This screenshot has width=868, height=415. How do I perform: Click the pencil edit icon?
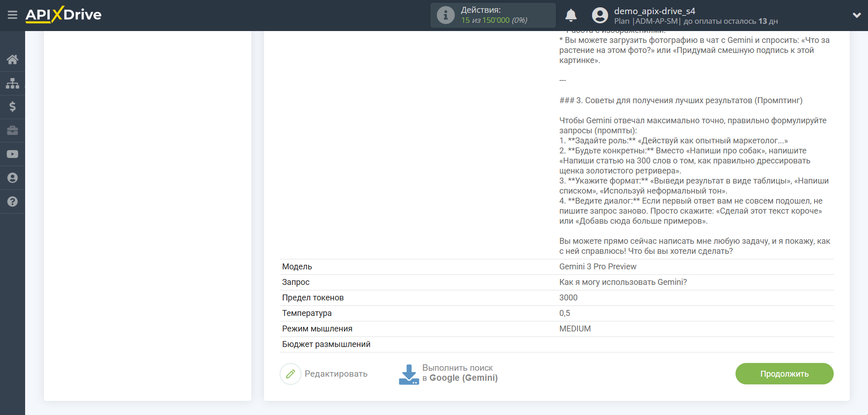[291, 374]
